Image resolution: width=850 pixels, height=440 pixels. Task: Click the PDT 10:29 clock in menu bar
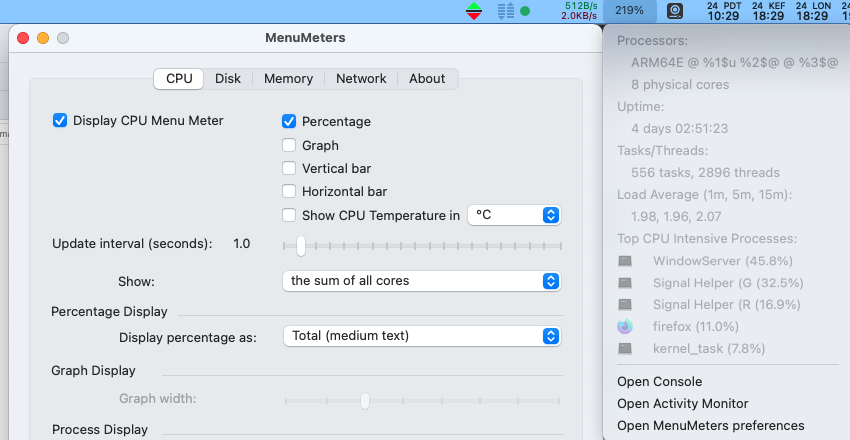(723, 11)
